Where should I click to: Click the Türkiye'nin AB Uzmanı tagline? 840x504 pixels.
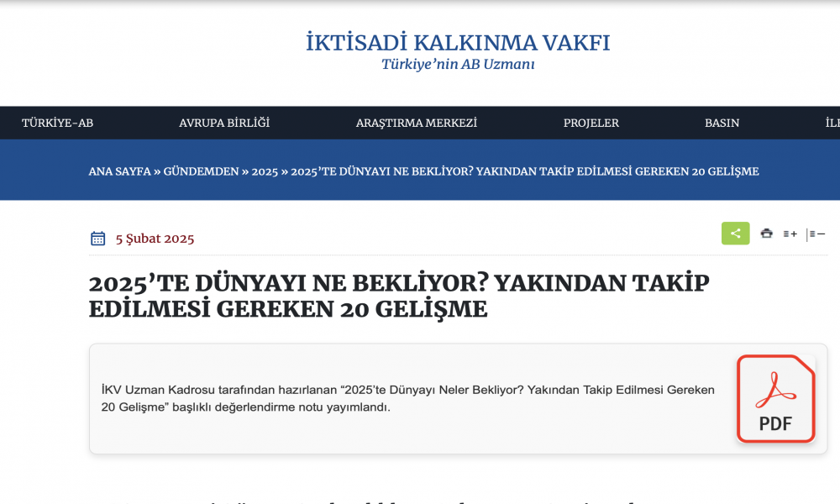click(458, 65)
